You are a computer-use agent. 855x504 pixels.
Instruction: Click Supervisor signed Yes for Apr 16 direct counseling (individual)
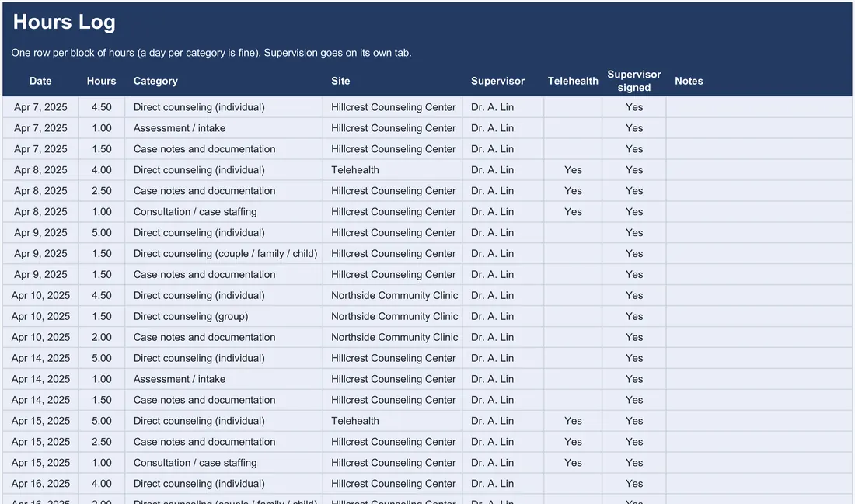point(634,483)
